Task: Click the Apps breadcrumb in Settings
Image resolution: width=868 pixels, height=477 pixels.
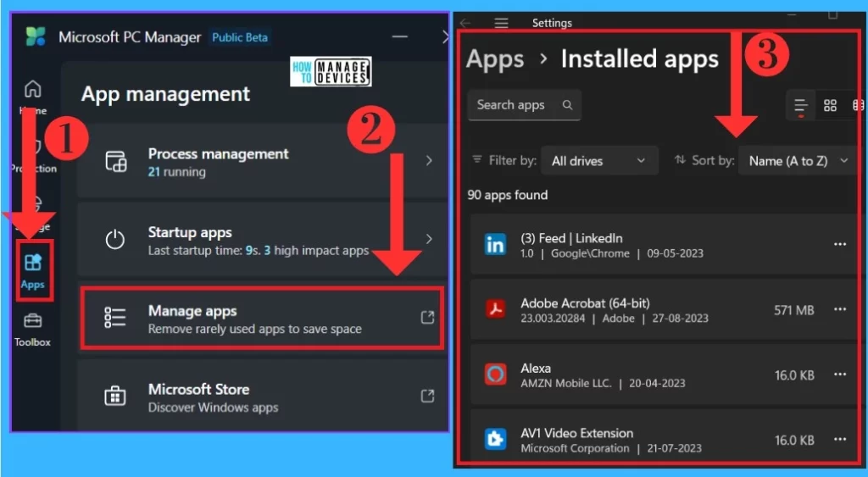Action: (x=495, y=59)
